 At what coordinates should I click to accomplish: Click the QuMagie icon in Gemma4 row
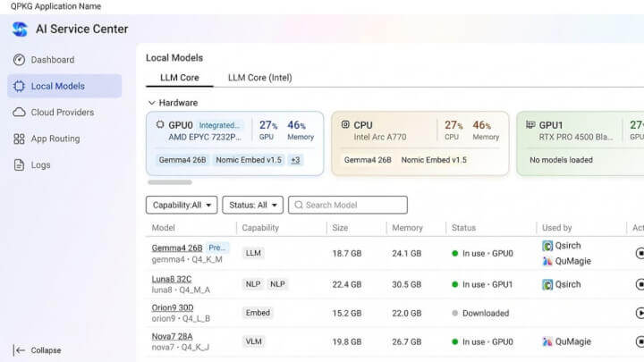click(x=547, y=261)
